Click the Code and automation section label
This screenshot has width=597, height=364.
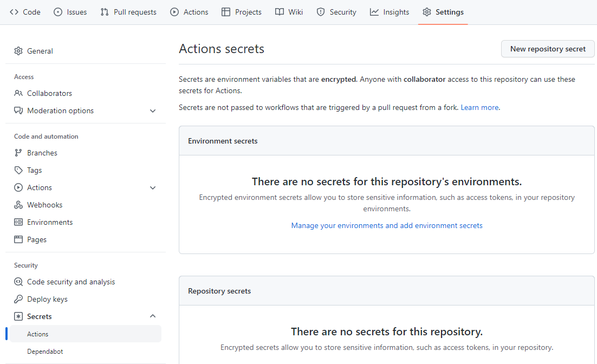coord(46,136)
